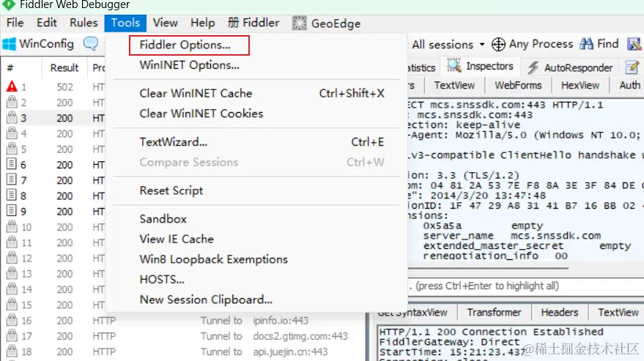Screen dimensions: 644x361
Task: Select session 4 lock icon
Action: point(12,133)
